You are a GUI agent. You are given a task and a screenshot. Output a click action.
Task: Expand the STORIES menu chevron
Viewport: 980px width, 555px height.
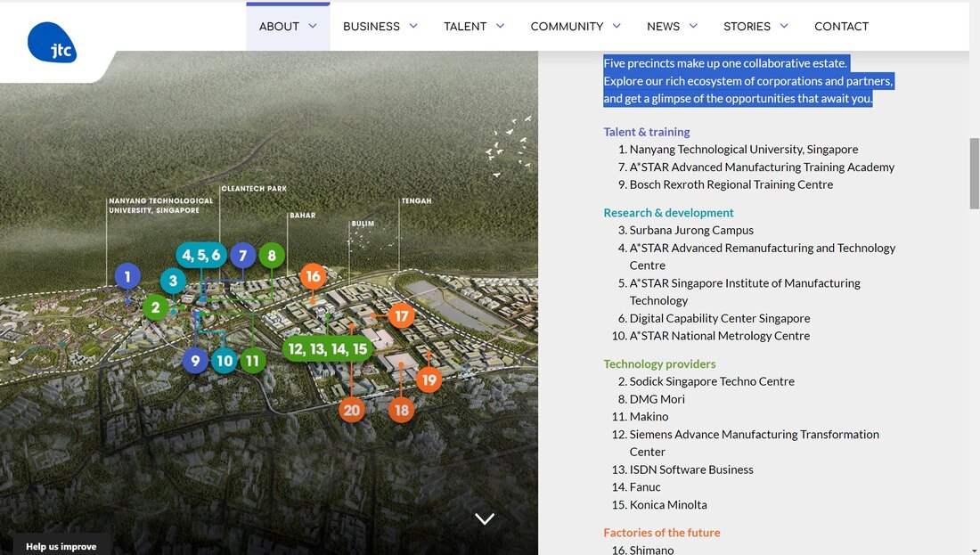(784, 26)
